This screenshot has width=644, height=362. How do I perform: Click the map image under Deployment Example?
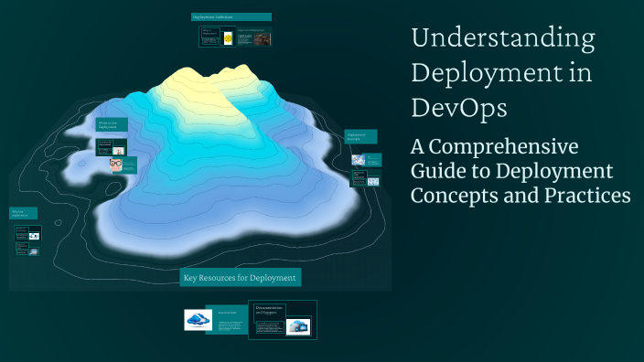pos(359,160)
